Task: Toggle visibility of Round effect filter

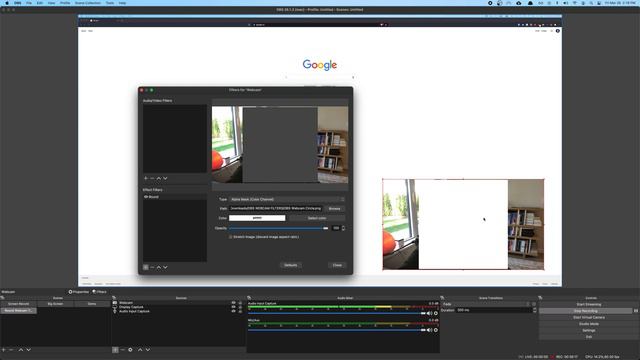Action: (x=146, y=197)
